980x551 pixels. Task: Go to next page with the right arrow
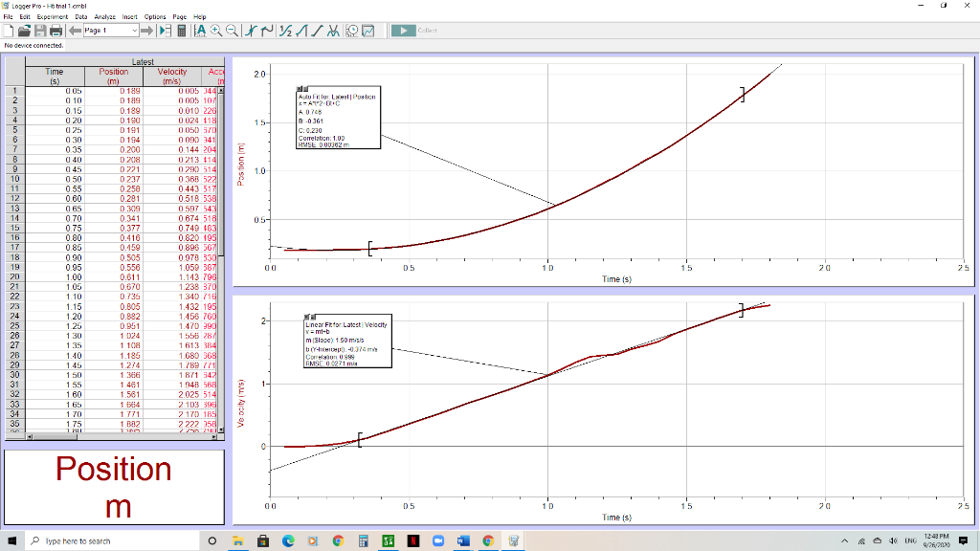[x=147, y=30]
